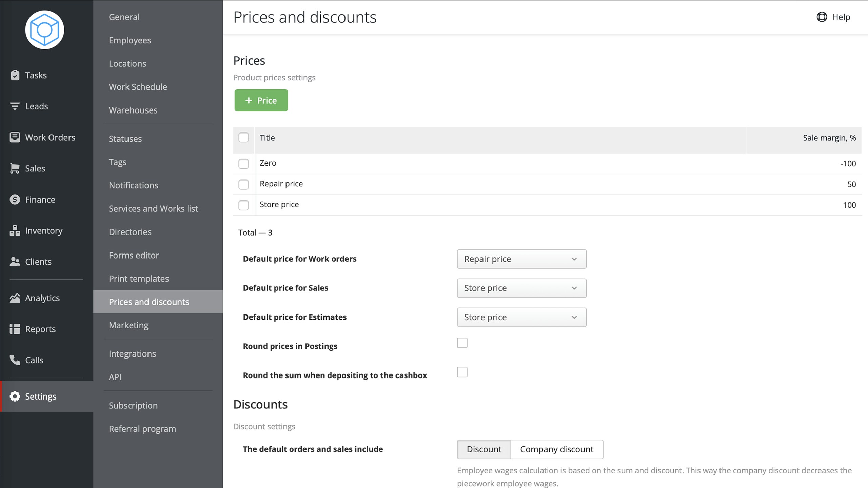
Task: Tick the select-all checkbox in table header
Action: [x=243, y=138]
